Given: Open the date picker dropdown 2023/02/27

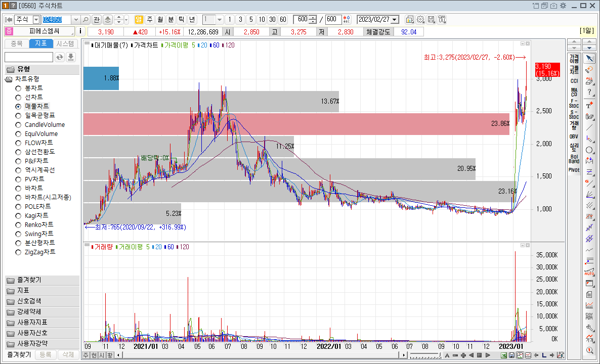Looking at the screenshot, I should tap(395, 20).
